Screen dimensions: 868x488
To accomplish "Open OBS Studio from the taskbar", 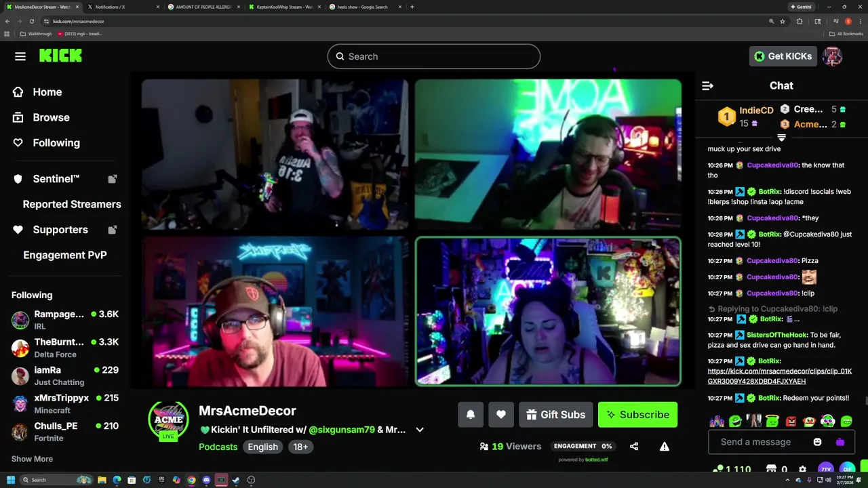I will click(251, 480).
